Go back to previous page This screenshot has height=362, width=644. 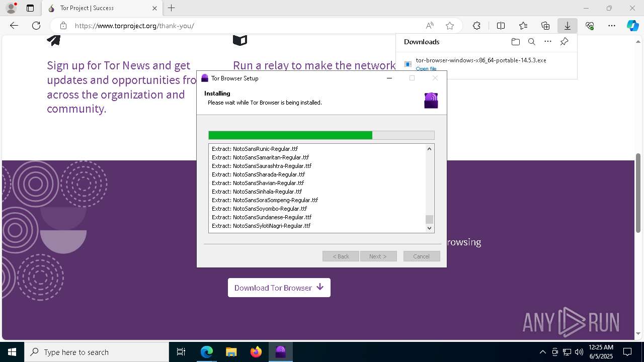pyautogui.click(x=14, y=26)
